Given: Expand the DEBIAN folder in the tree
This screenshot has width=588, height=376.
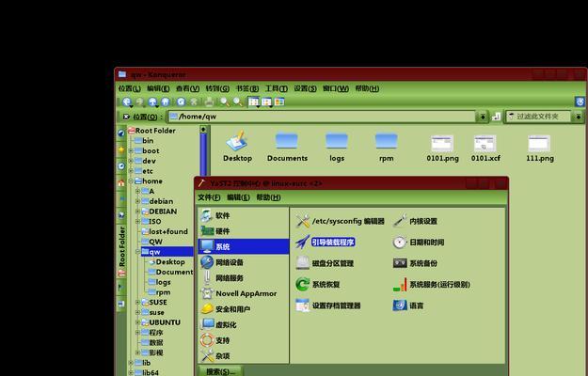Looking at the screenshot, I should pos(138,211).
